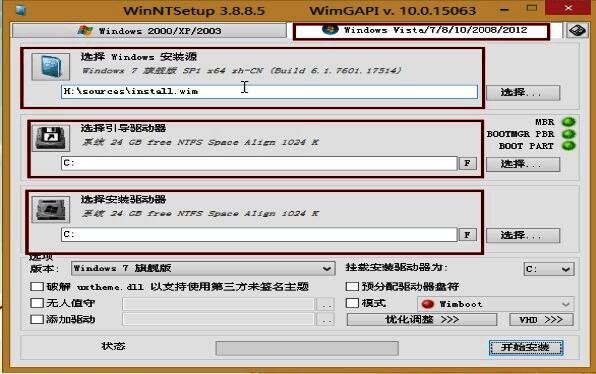Open the Wimboot mode dropdown
596x374 pixels.
click(496, 304)
